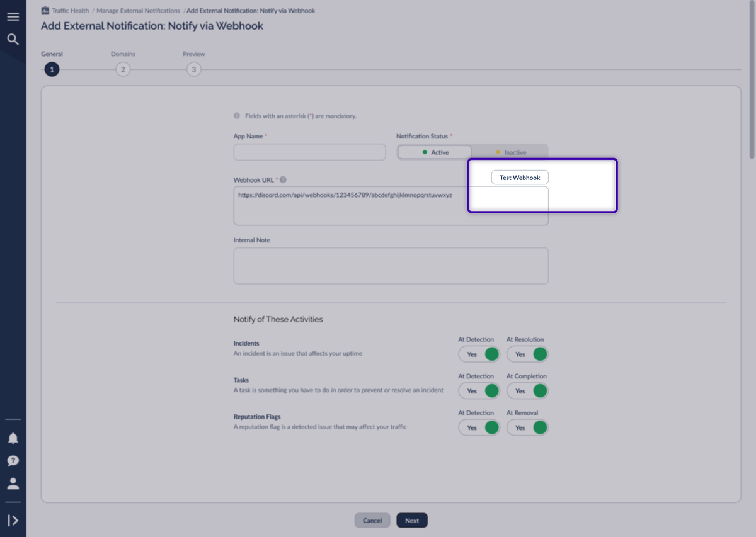Click the Reputation Flags label text

pyautogui.click(x=257, y=417)
